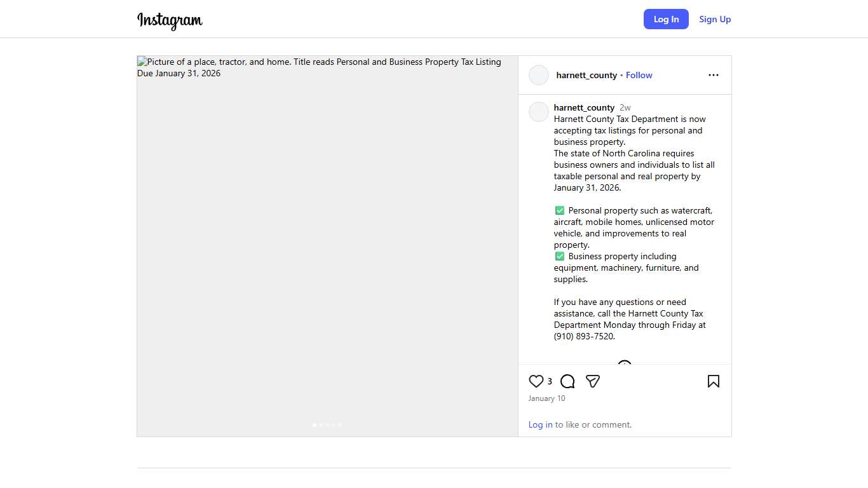Image resolution: width=868 pixels, height=488 pixels.
Task: Click the plus circle to load more comments
Action: coord(625,364)
